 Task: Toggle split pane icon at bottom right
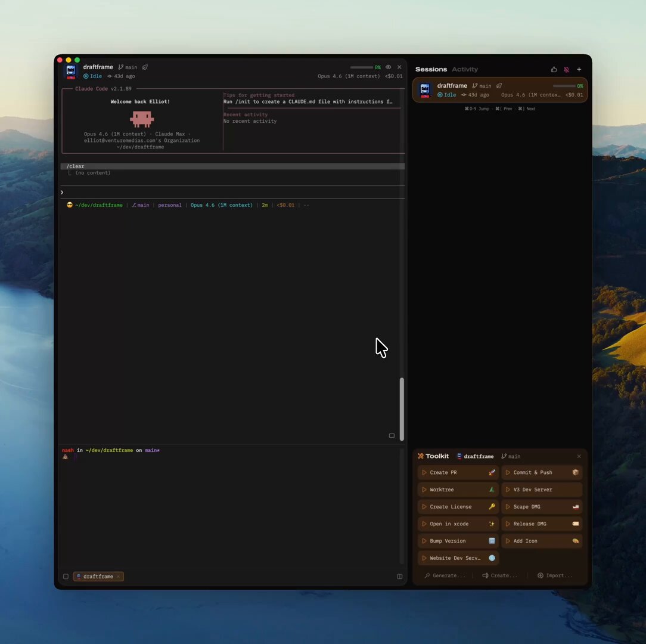tap(399, 577)
